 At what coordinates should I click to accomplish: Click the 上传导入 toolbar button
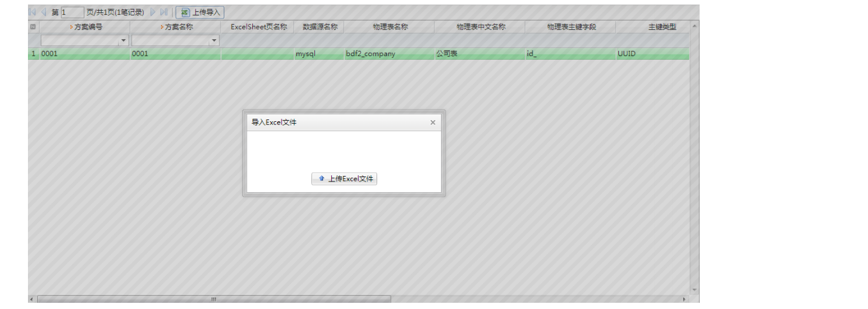[x=200, y=12]
